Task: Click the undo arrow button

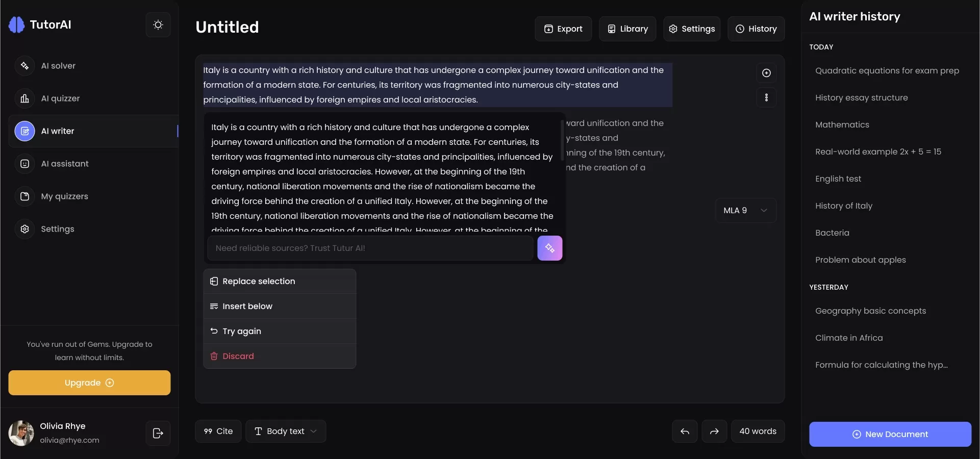Action: click(x=685, y=431)
